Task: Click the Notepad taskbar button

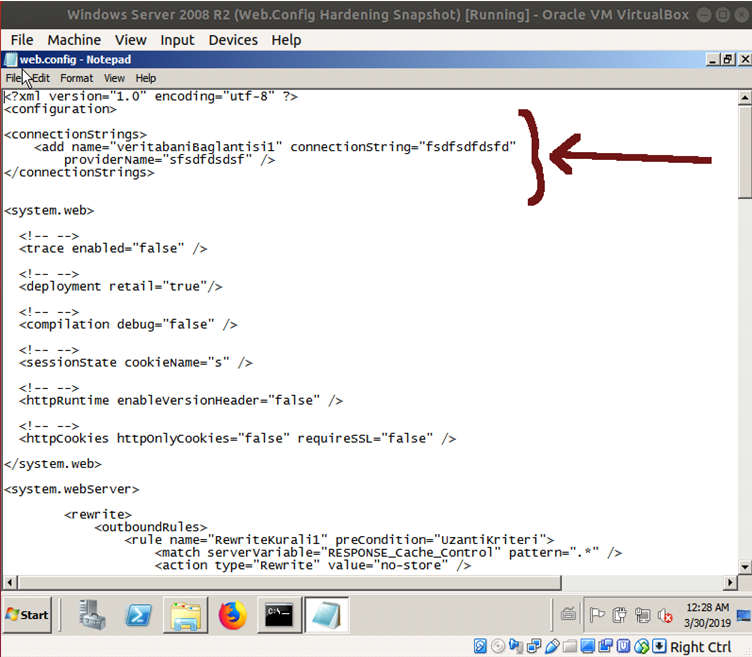Action: click(326, 614)
